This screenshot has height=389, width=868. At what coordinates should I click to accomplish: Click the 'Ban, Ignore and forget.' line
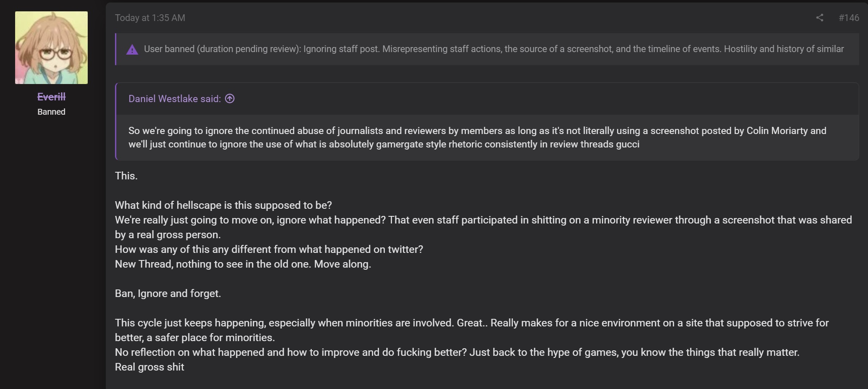pyautogui.click(x=168, y=293)
